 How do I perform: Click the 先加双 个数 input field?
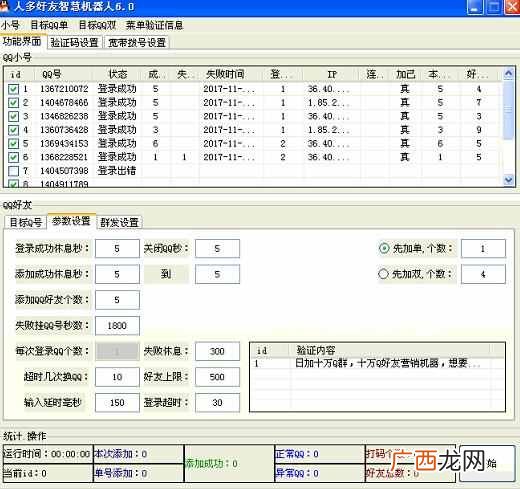coord(483,274)
